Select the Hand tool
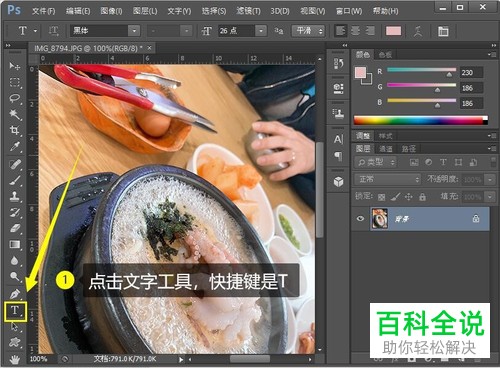500x368 pixels. (x=15, y=359)
